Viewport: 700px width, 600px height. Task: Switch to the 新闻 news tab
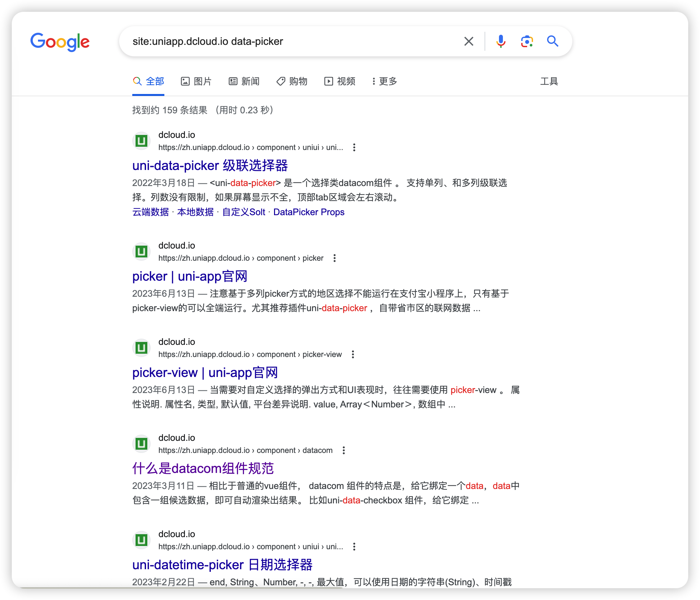pyautogui.click(x=244, y=81)
